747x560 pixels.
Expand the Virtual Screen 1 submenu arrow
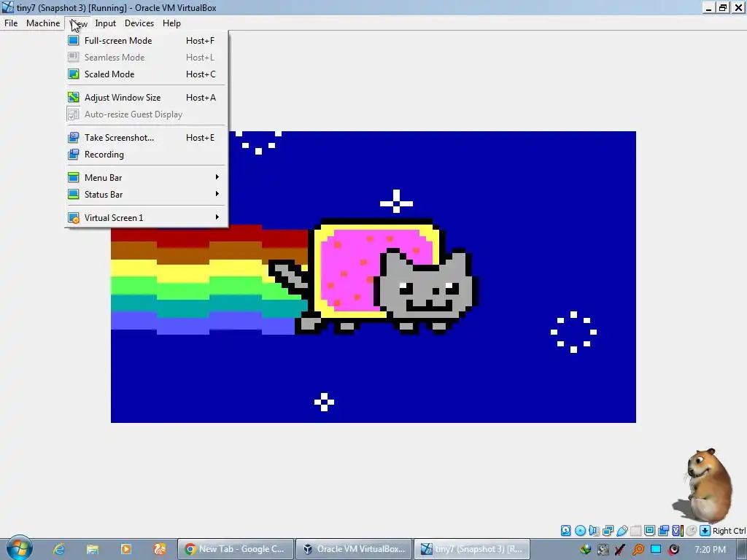pyautogui.click(x=217, y=217)
